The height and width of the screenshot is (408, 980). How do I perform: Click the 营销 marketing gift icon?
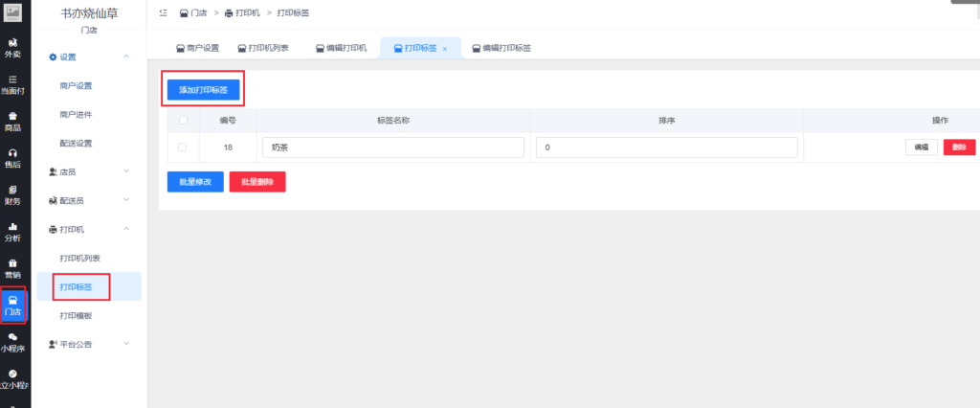(x=13, y=268)
